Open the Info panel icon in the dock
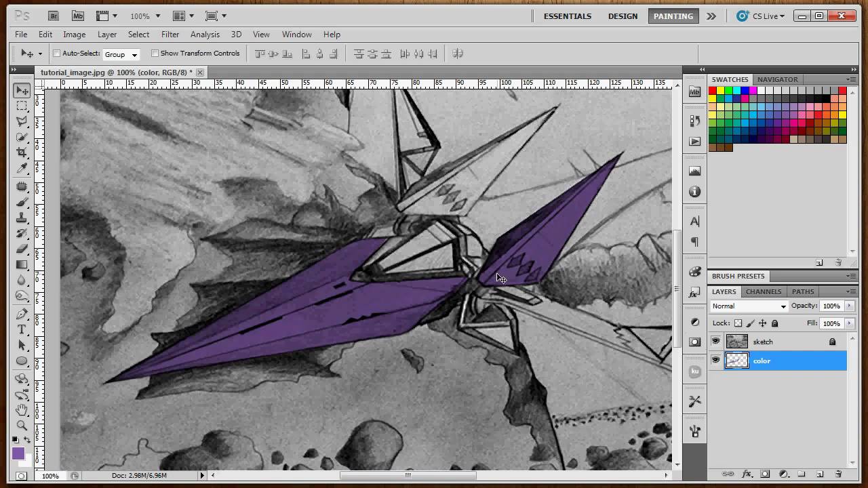 694,192
